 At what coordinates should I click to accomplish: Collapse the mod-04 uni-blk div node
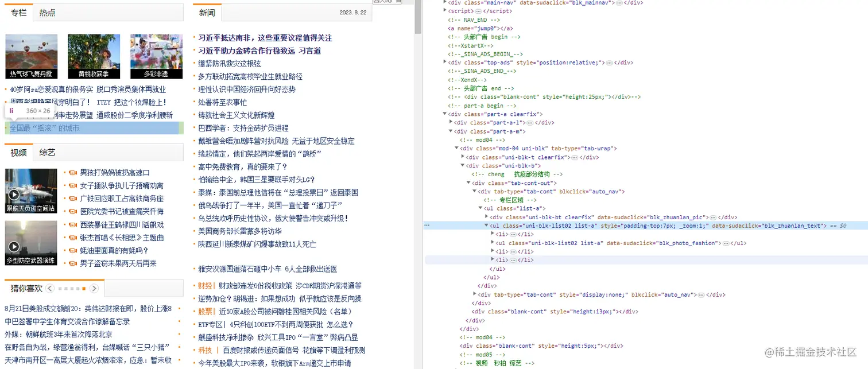(x=456, y=149)
